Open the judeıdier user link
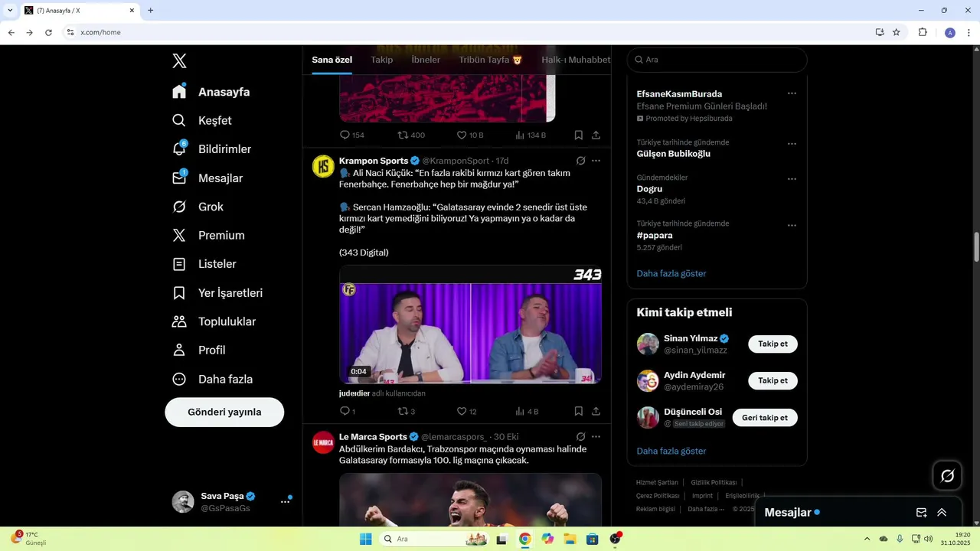Image resolution: width=980 pixels, height=551 pixels. click(x=354, y=393)
